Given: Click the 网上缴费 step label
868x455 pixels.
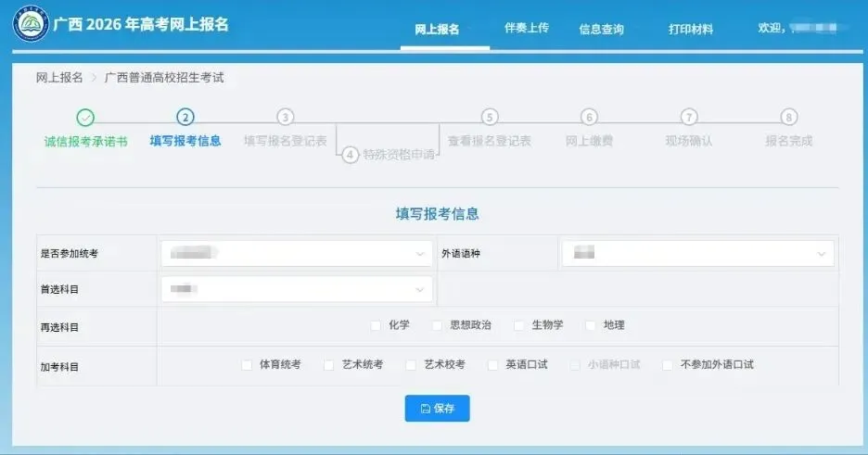Looking at the screenshot, I should [589, 141].
